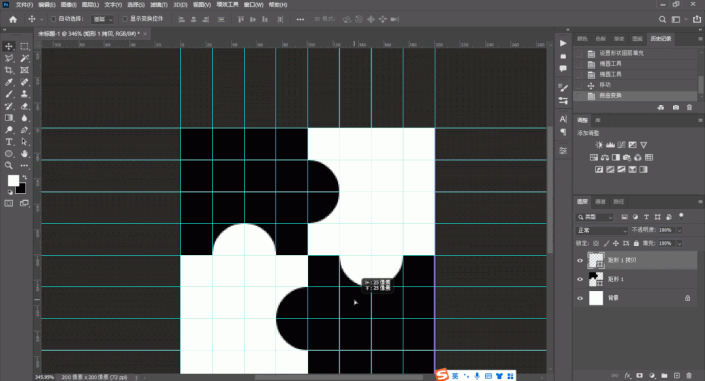Open the 滤镜(T) menu
705x381 pixels.
click(x=159, y=5)
